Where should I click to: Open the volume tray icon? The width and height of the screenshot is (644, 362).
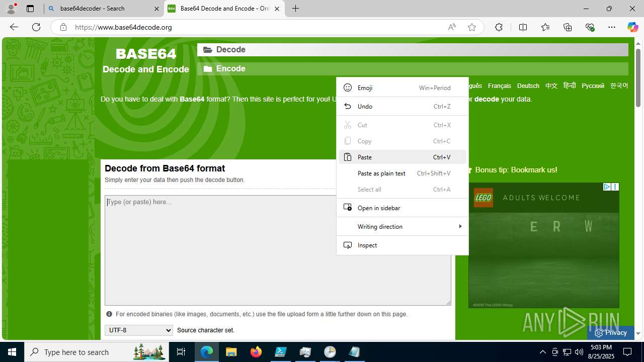click(x=579, y=352)
